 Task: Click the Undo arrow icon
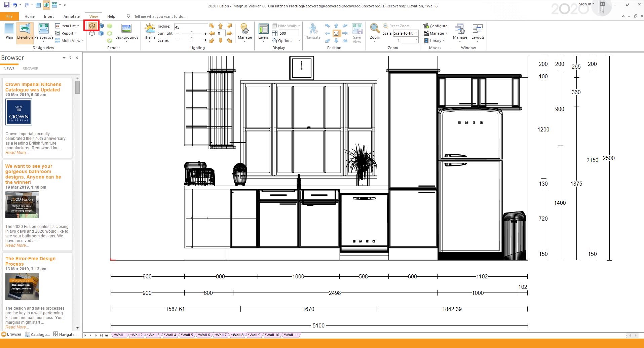tap(15, 5)
